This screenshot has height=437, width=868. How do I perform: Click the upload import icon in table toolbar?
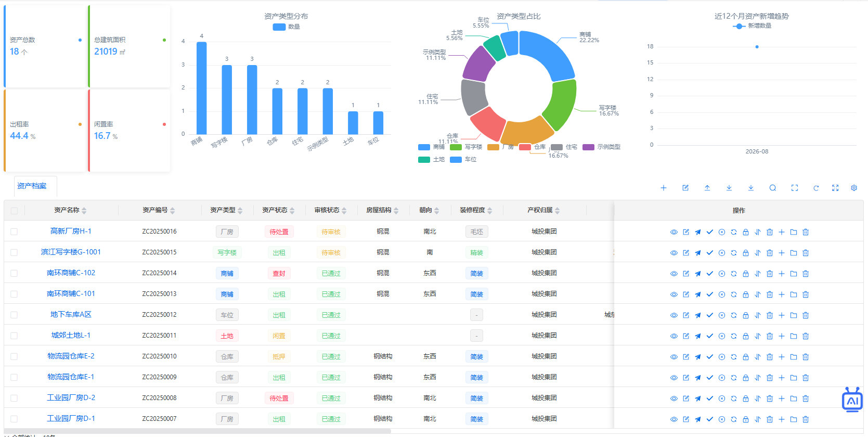point(707,188)
